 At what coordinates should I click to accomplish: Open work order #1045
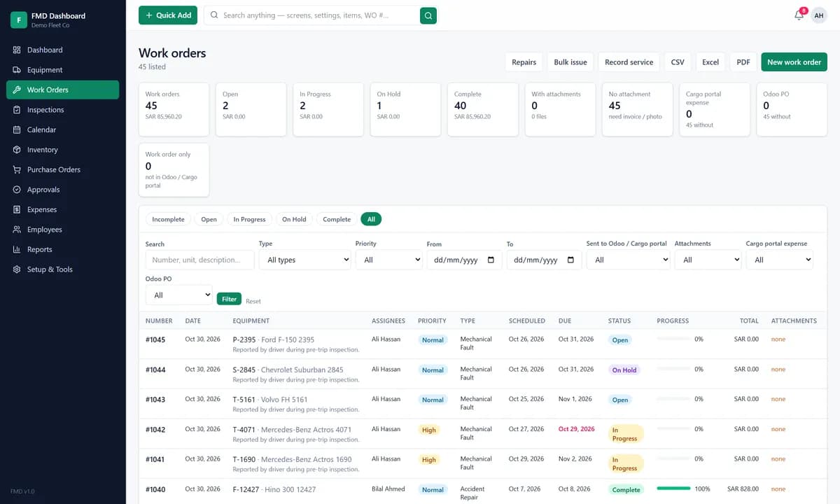coord(155,339)
